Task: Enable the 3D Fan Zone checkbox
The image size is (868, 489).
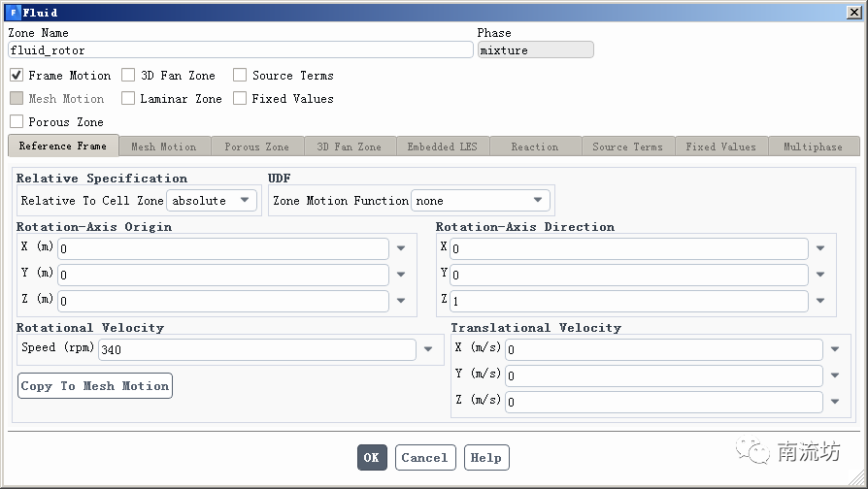Action: coord(129,76)
